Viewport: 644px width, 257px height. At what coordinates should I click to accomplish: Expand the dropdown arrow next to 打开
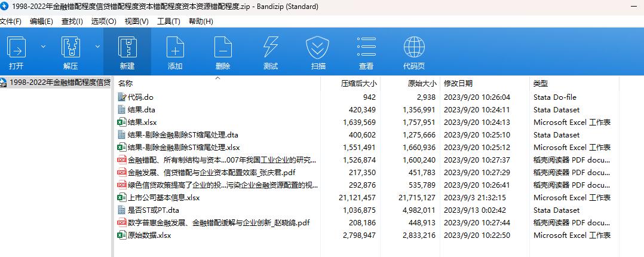(x=44, y=47)
